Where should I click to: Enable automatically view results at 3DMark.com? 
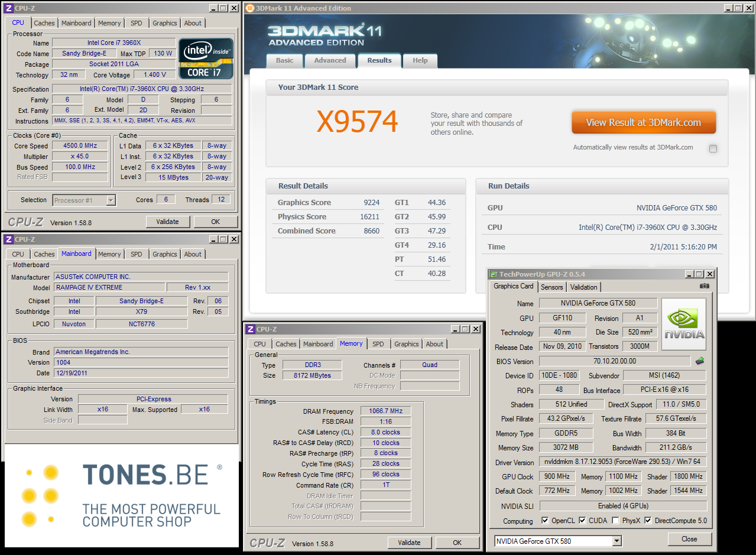pyautogui.click(x=713, y=148)
